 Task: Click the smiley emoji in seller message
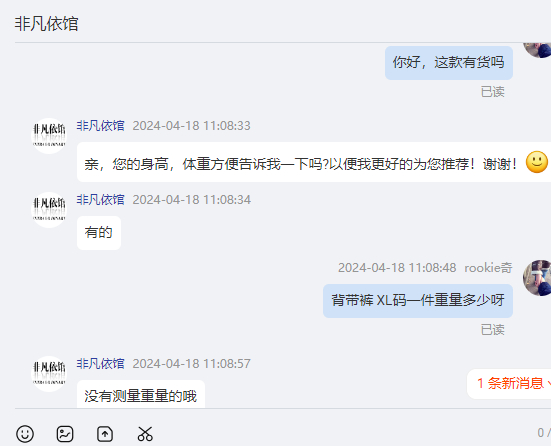(x=537, y=162)
